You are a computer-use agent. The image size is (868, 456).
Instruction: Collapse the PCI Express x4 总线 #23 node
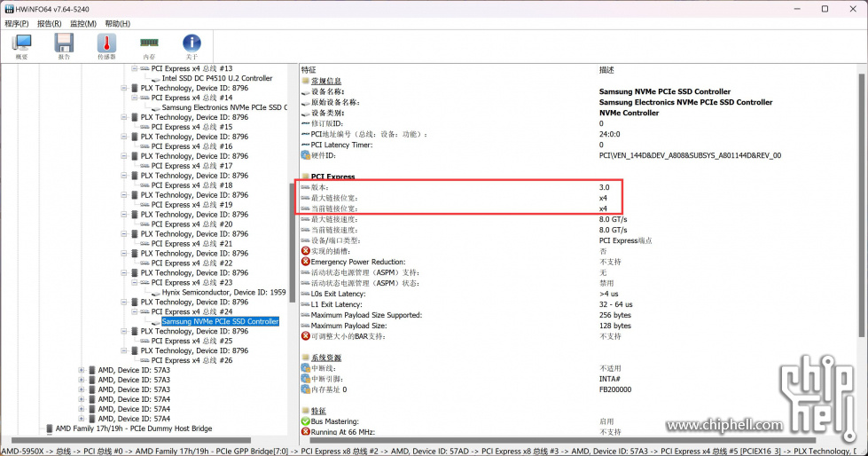(134, 283)
